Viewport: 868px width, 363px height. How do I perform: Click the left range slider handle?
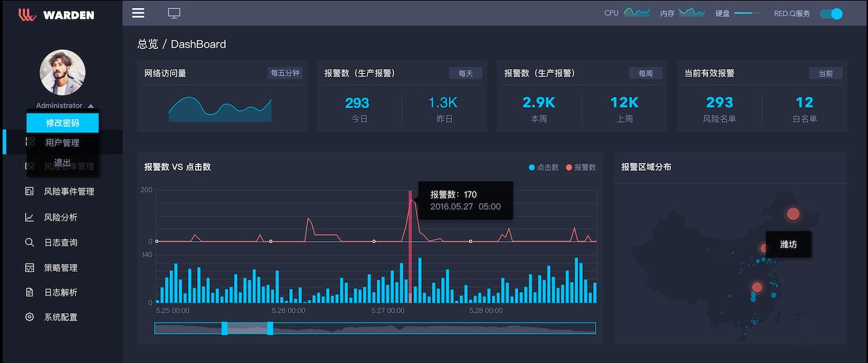(x=225, y=328)
